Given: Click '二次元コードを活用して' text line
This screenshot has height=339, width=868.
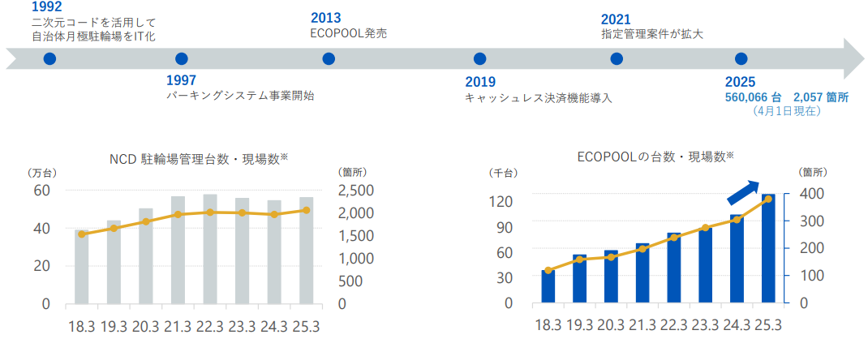Looking at the screenshot, I should tap(94, 23).
